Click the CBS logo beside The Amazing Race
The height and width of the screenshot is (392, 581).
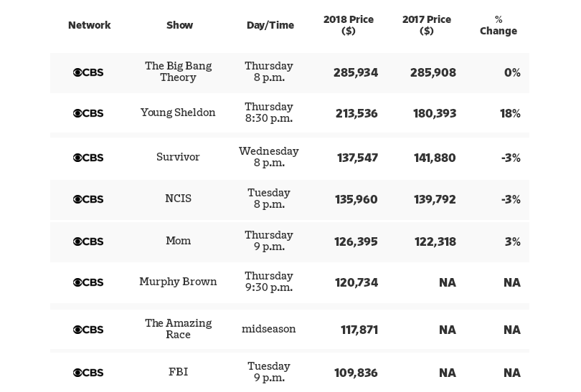(x=88, y=330)
